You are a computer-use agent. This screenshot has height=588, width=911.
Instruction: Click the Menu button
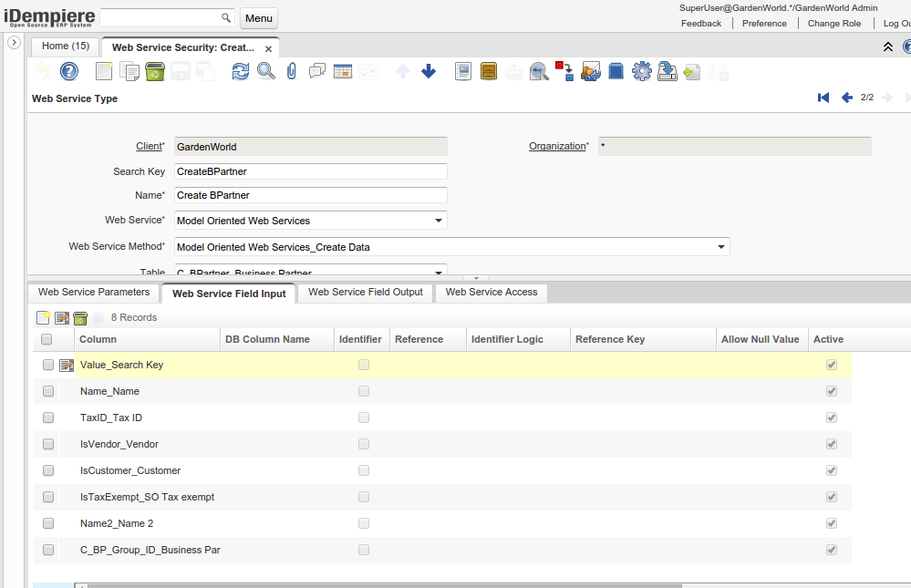(259, 18)
